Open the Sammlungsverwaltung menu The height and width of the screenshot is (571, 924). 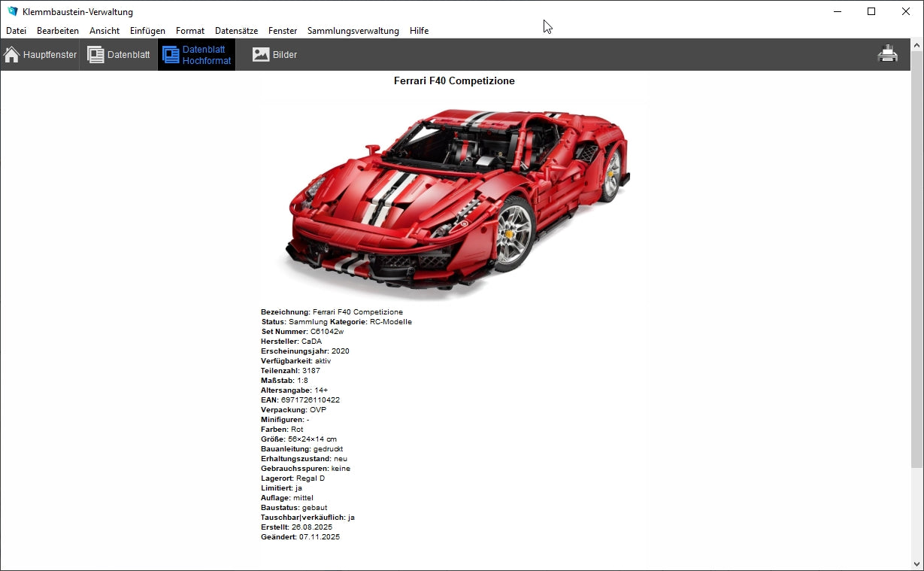pyautogui.click(x=353, y=31)
